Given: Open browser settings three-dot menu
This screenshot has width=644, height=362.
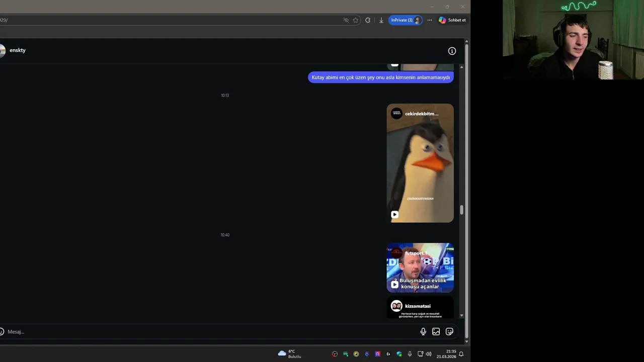Looking at the screenshot, I should tap(430, 20).
